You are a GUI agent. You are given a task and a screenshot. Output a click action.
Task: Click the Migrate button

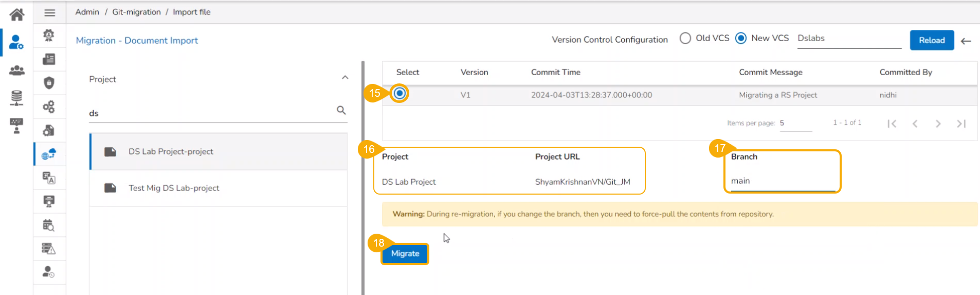click(x=405, y=254)
